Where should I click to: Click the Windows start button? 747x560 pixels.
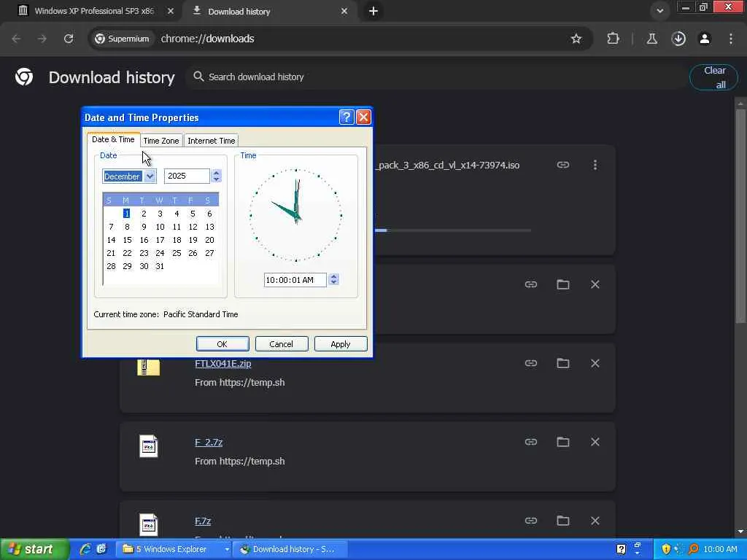coord(34,549)
